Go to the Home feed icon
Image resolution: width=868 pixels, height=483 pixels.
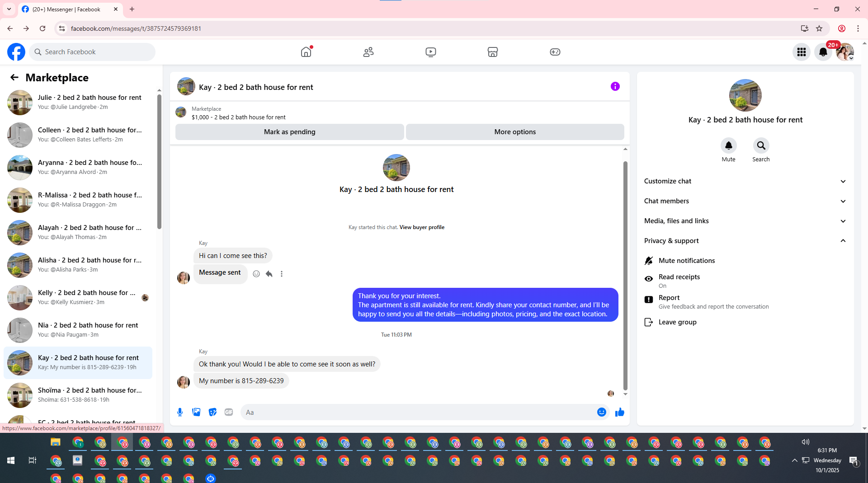click(x=306, y=52)
